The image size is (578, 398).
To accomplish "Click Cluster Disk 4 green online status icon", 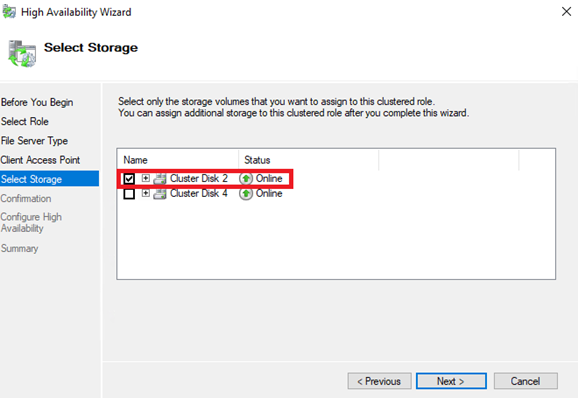I will tap(246, 193).
